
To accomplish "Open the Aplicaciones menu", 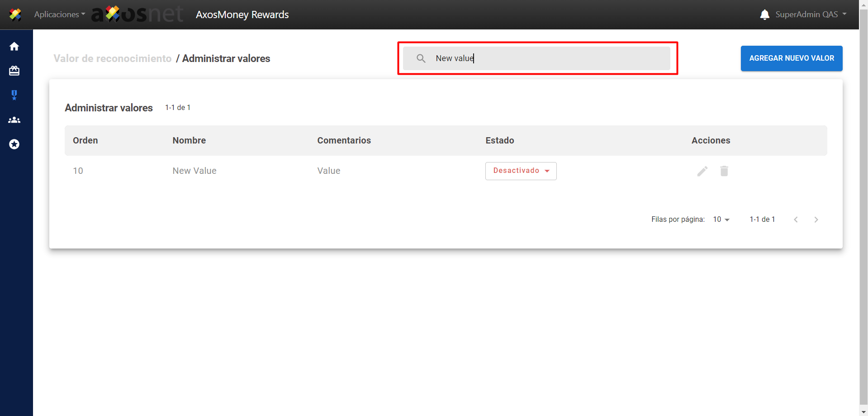I will point(59,14).
